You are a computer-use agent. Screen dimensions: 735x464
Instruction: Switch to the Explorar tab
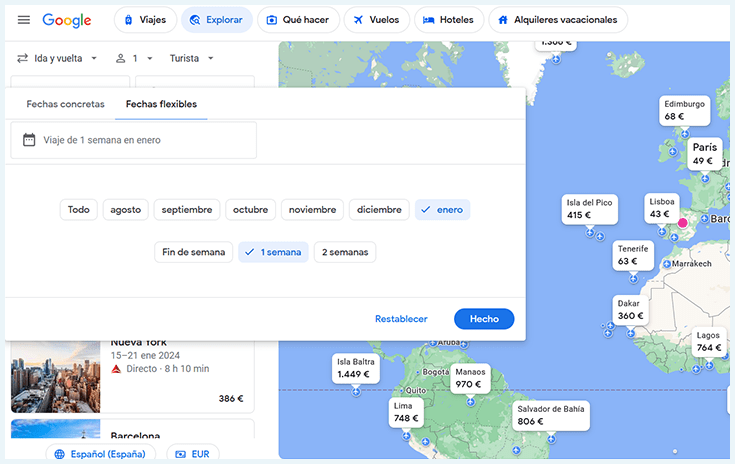point(217,20)
